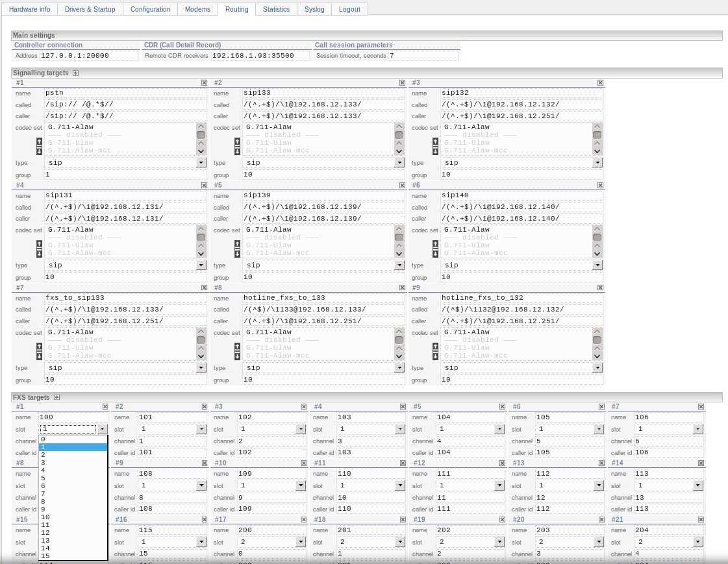Click group field of target #1 pstn

pyautogui.click(x=125, y=175)
